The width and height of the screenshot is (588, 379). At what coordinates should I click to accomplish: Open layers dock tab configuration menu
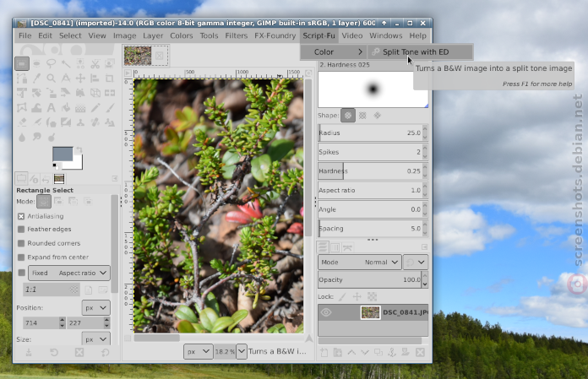424,246
